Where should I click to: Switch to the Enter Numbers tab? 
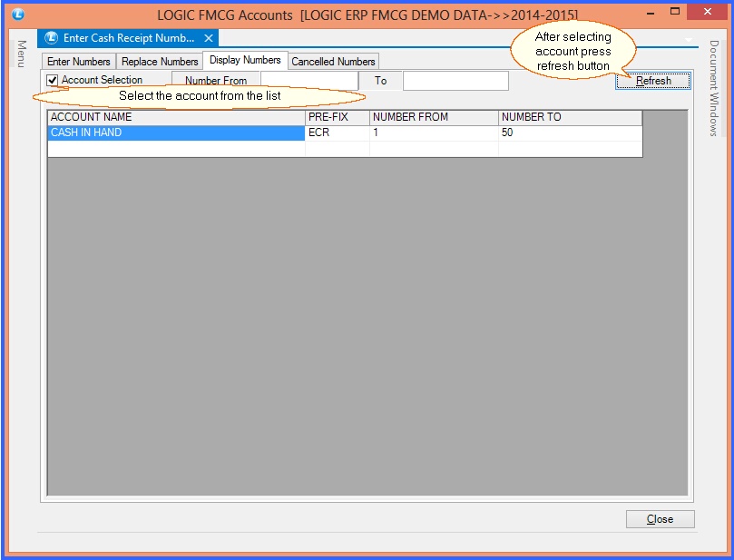click(79, 62)
